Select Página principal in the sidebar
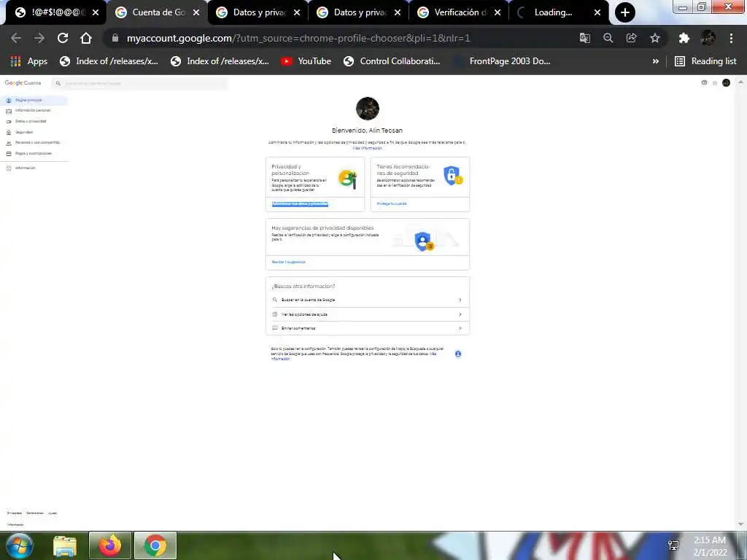This screenshot has height=560, width=747. click(34, 100)
